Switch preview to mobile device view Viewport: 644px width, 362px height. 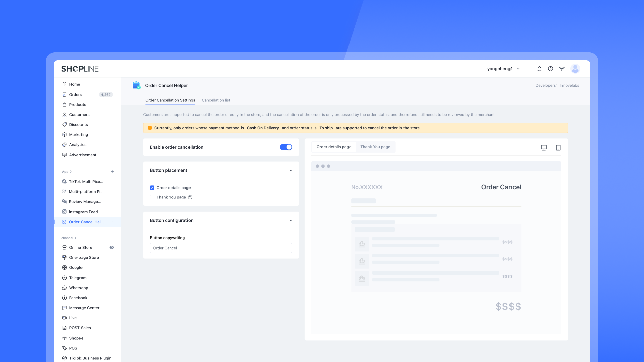(558, 148)
